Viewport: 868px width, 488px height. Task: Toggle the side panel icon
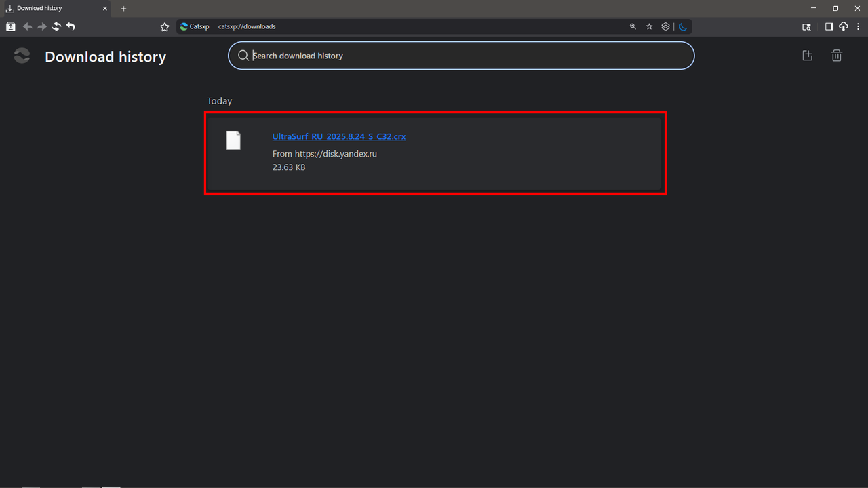tap(829, 26)
